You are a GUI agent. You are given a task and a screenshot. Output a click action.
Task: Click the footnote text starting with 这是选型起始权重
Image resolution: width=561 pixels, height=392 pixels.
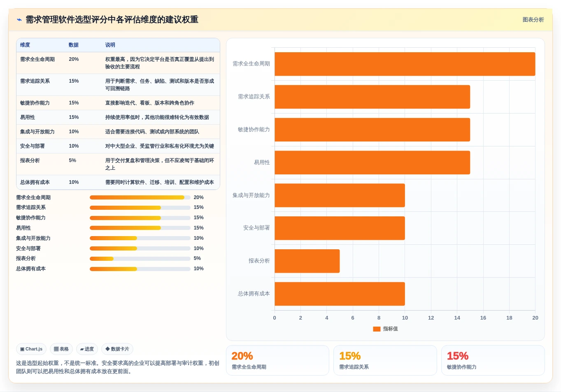tap(118, 367)
